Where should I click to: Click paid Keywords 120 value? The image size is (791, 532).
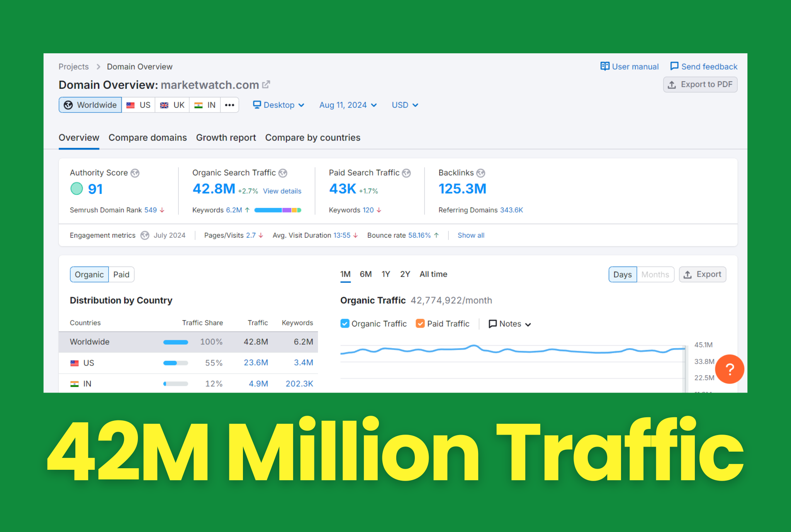pos(368,210)
